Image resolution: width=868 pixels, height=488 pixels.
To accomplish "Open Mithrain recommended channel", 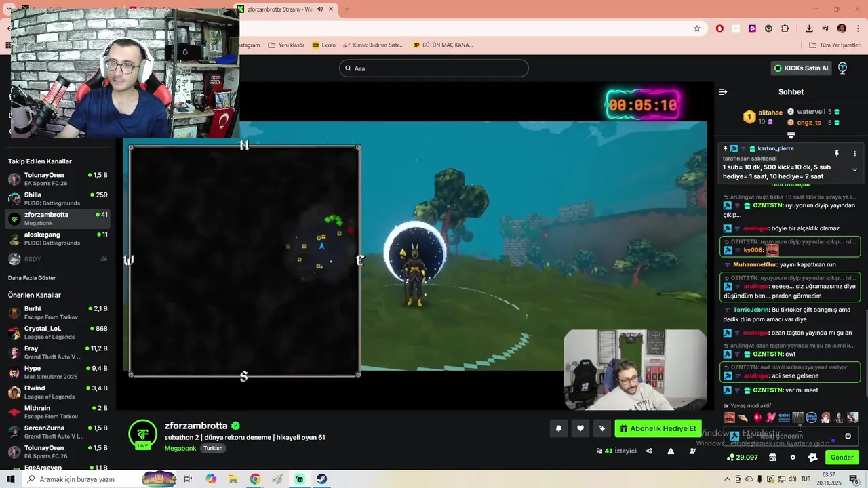I will 58,412.
